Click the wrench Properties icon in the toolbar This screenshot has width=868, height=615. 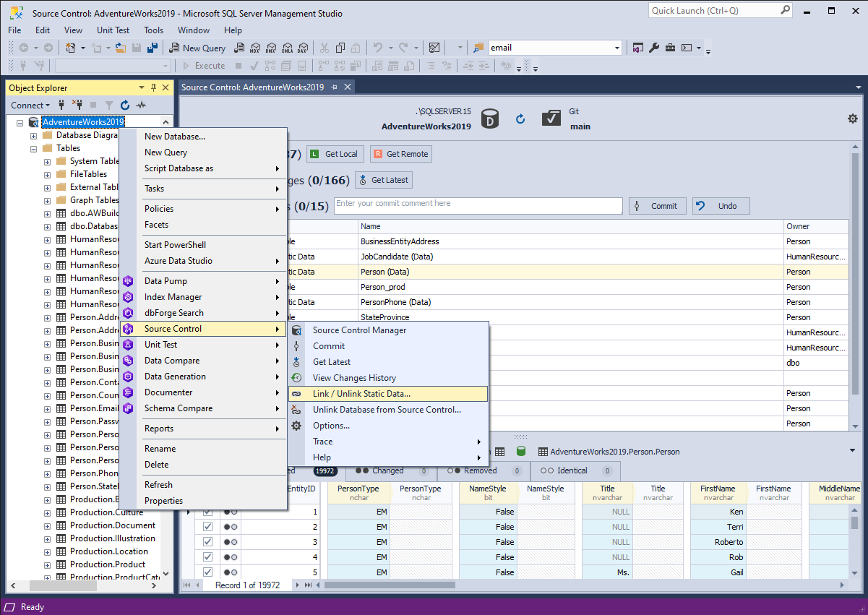point(654,48)
